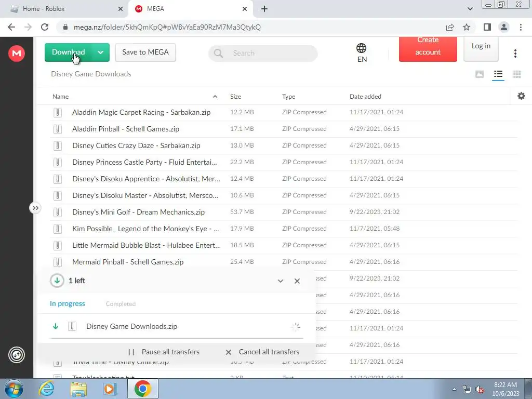Click the Save to MEGA button

(145, 52)
